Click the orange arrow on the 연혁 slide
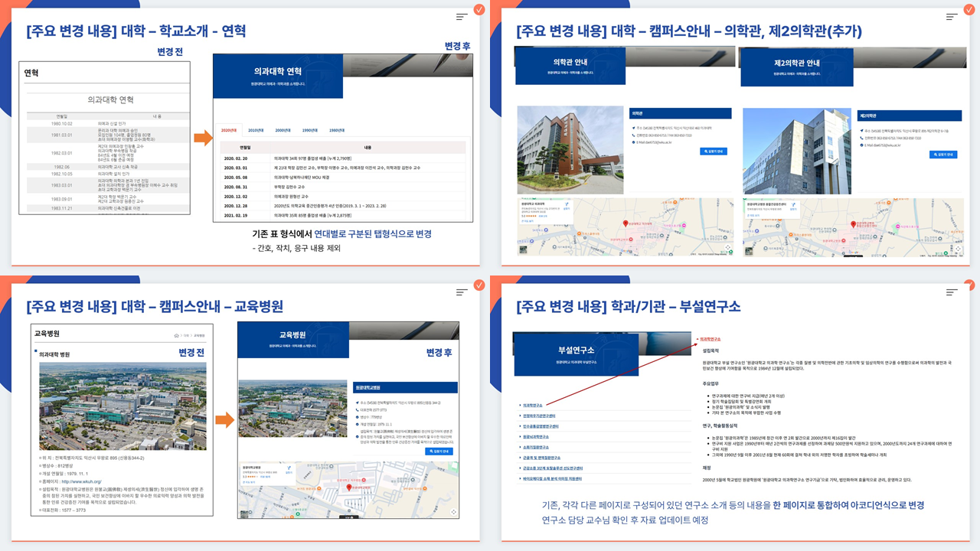Viewport: 980px width, 551px height. click(202, 139)
